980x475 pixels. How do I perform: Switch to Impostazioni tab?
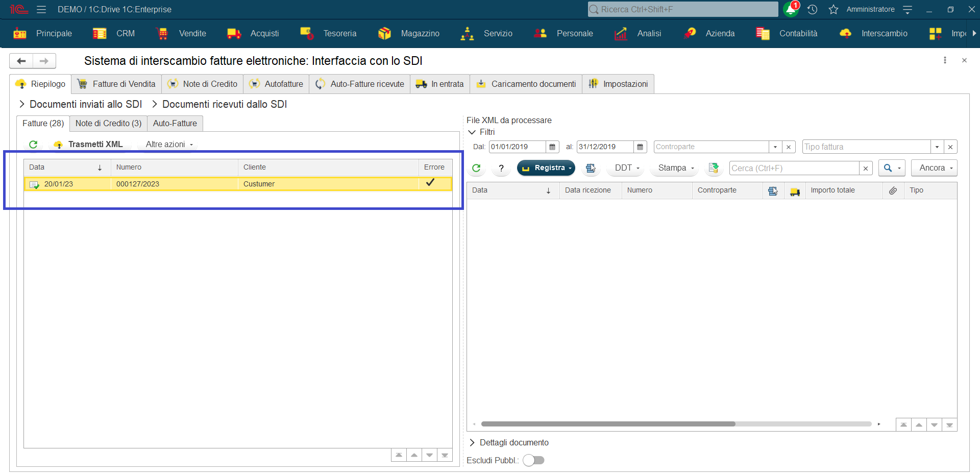[x=618, y=84]
